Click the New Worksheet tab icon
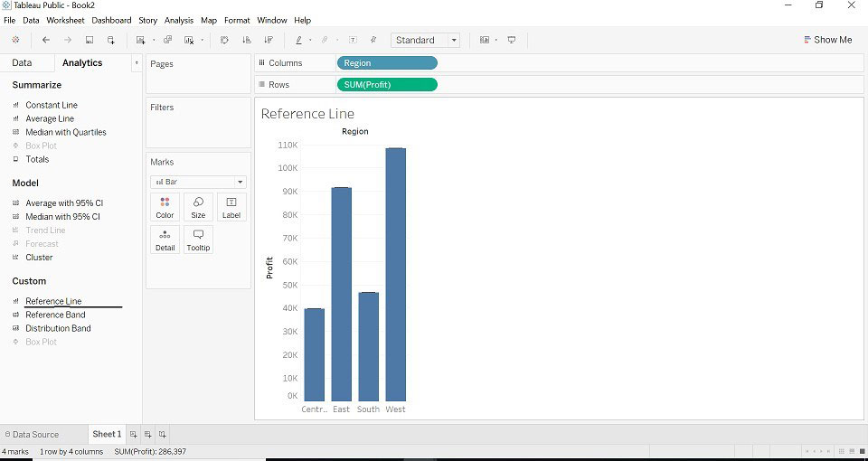Viewport: 868px width, 461px height. point(134,435)
